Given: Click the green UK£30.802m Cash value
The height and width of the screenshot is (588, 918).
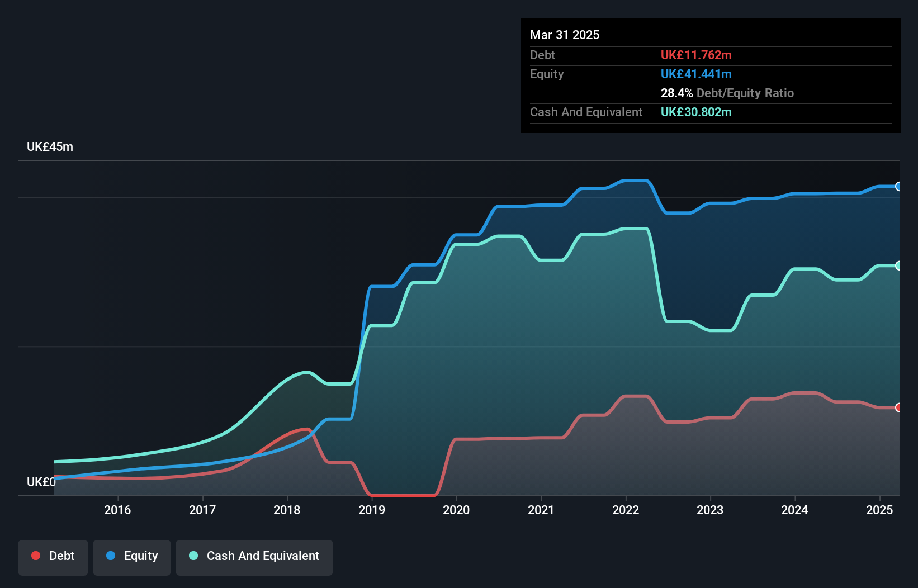Looking at the screenshot, I should (x=696, y=112).
